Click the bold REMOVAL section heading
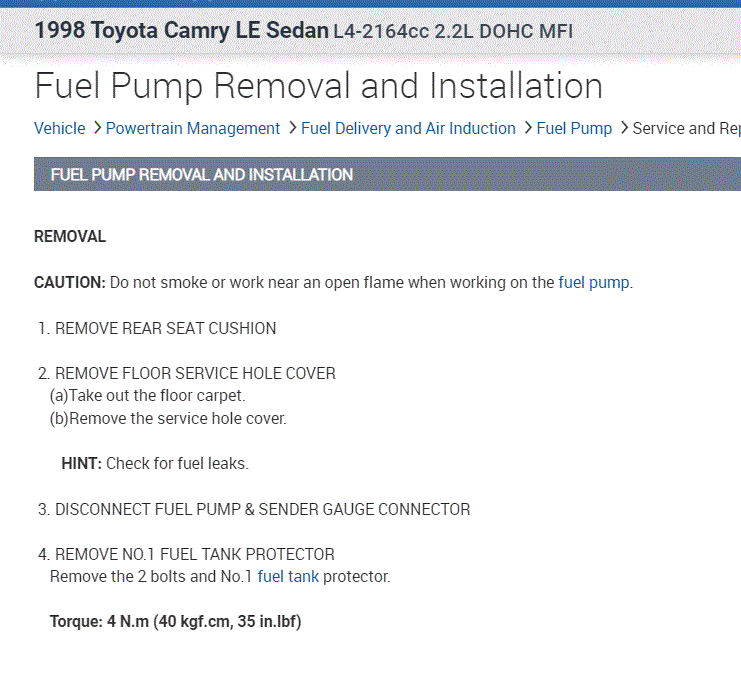Image resolution: width=741 pixels, height=674 pixels. [x=70, y=237]
